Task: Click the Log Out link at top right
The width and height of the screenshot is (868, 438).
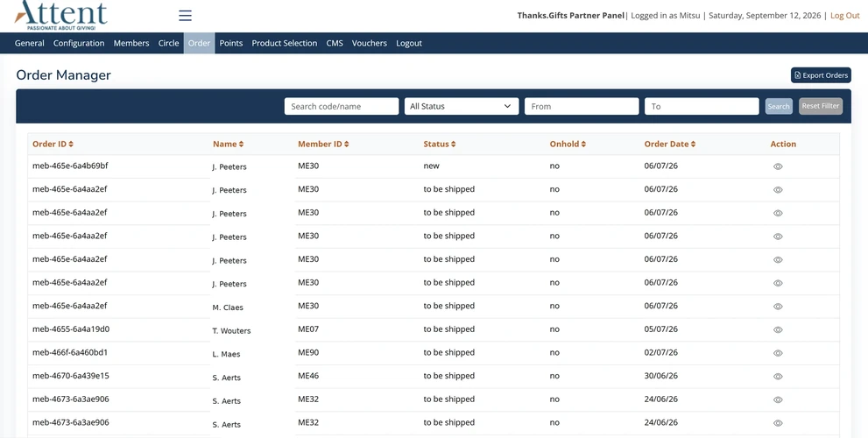Action: click(x=844, y=16)
